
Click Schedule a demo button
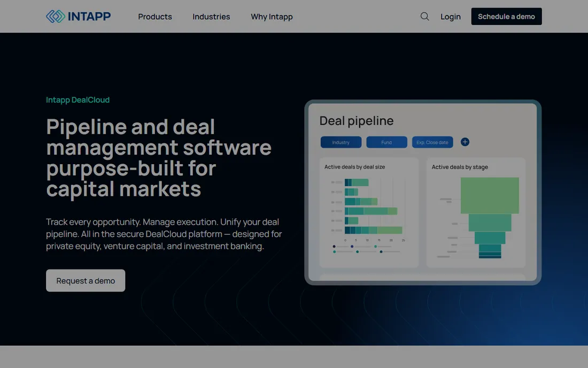[506, 17]
